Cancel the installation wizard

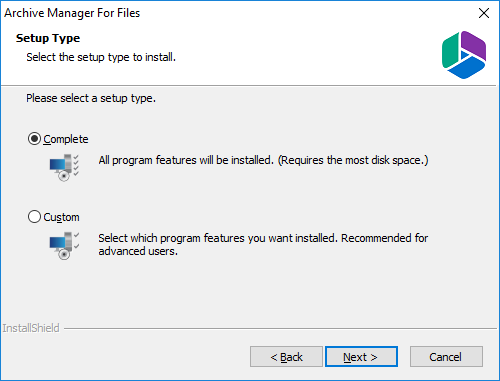click(x=446, y=357)
